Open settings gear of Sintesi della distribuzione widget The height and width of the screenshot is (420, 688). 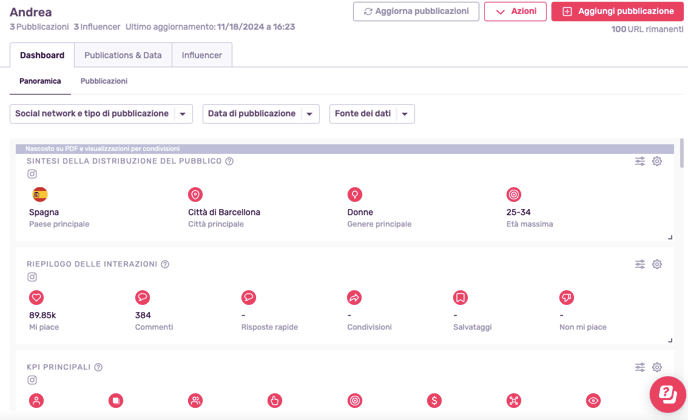click(656, 161)
